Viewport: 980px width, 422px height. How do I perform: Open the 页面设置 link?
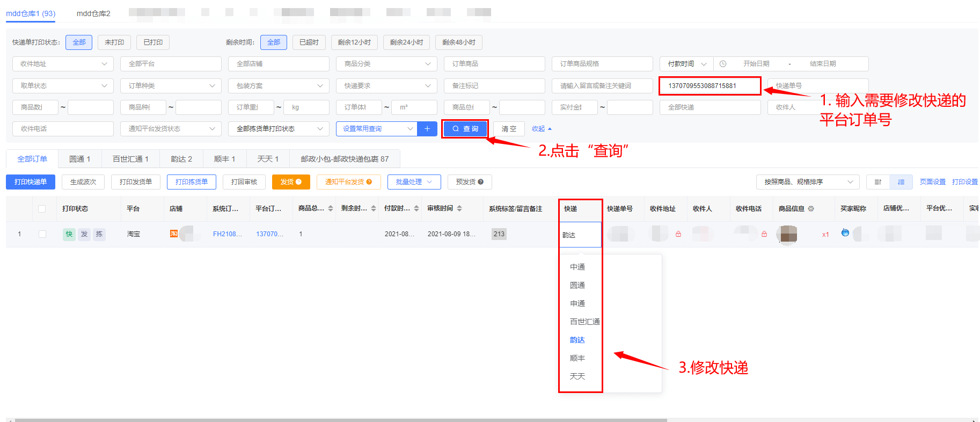click(x=933, y=182)
